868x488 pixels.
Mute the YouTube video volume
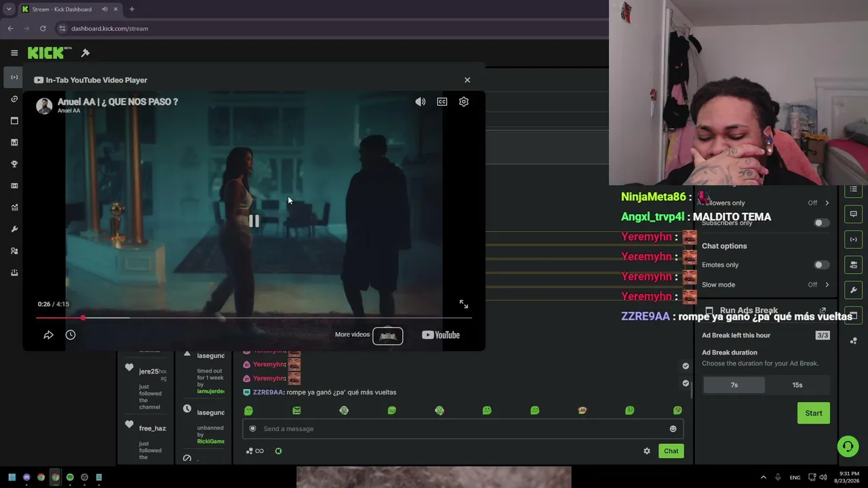tap(420, 102)
